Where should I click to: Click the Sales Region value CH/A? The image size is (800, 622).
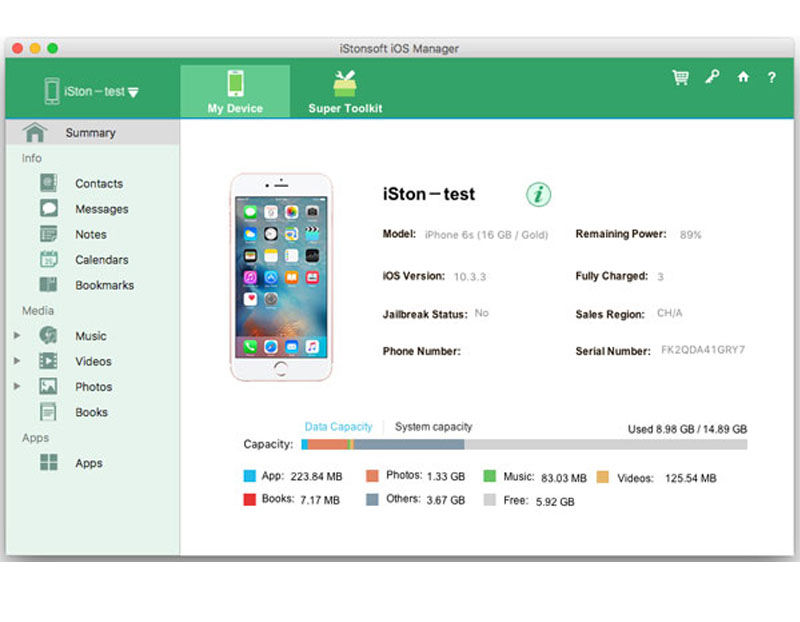coord(669,313)
